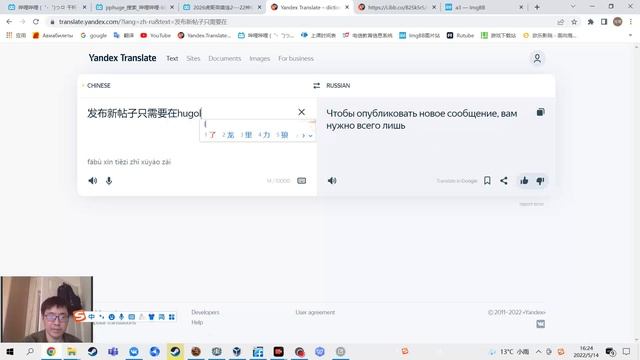Swap Chinese and Russian languages
This screenshot has width=640, height=360.
(316, 85)
